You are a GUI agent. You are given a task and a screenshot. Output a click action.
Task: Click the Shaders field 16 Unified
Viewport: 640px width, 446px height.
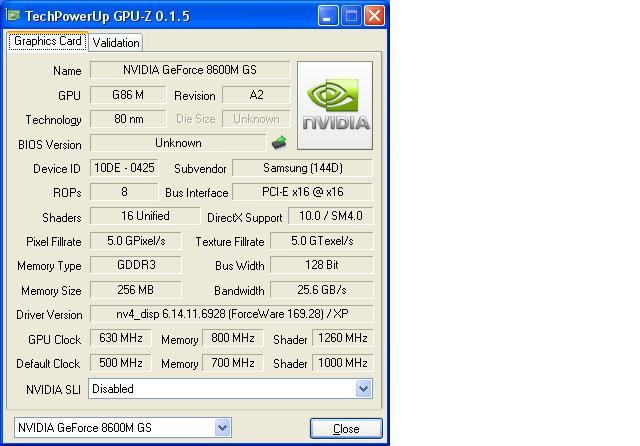pos(145,216)
